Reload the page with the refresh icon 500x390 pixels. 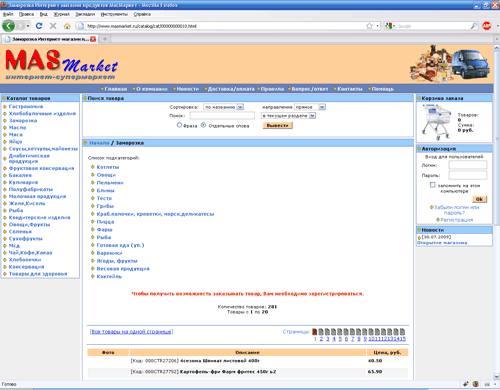click(x=39, y=26)
